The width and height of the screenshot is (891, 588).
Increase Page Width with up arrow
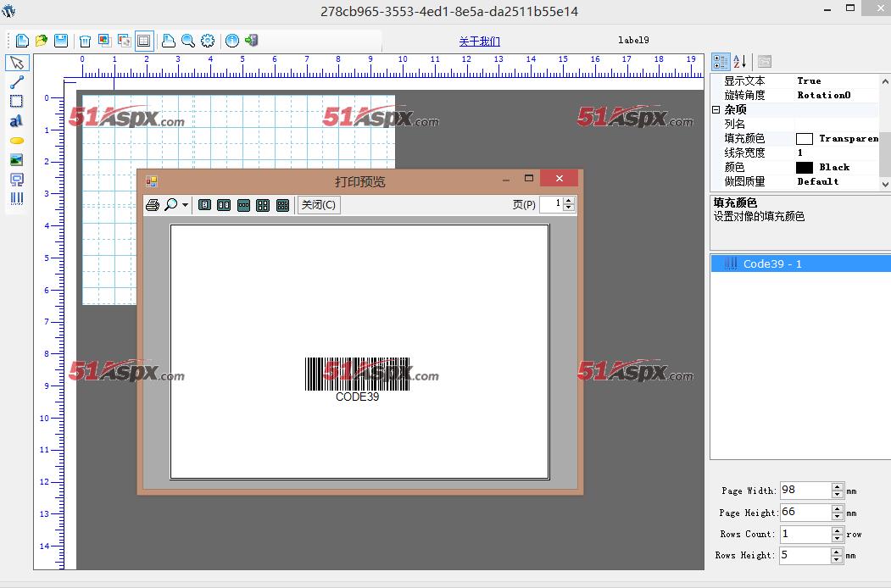click(x=837, y=486)
